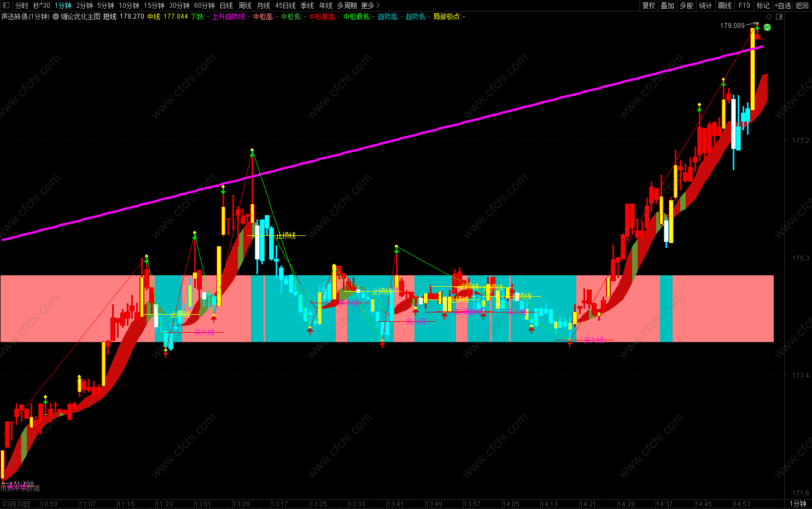Click the green 空 signal badge

pos(767,27)
